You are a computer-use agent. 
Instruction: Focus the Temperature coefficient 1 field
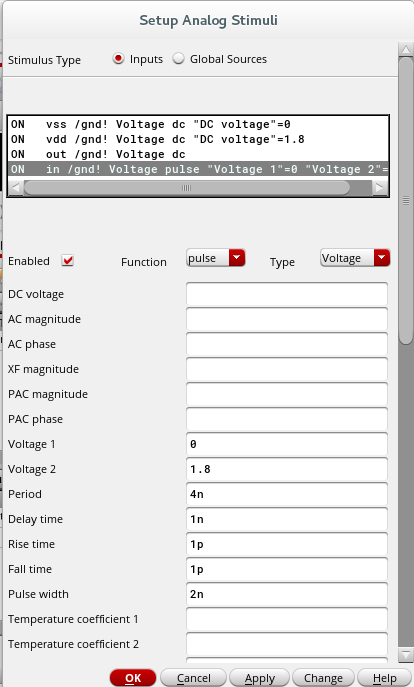tap(287, 619)
